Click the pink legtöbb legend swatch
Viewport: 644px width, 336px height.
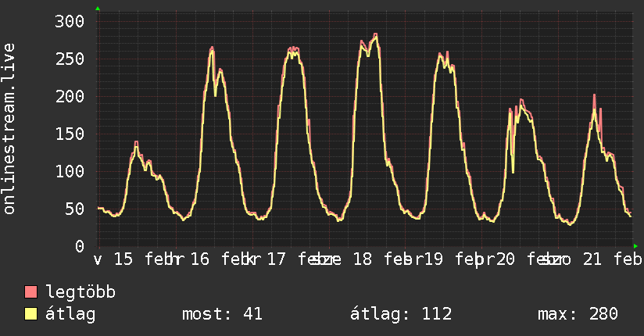click(30, 291)
